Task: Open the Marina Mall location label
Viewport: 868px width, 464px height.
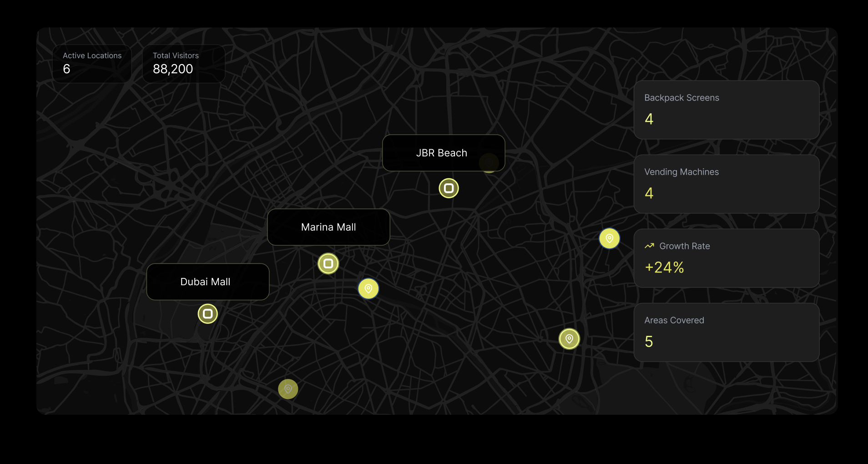Action: 328,227
